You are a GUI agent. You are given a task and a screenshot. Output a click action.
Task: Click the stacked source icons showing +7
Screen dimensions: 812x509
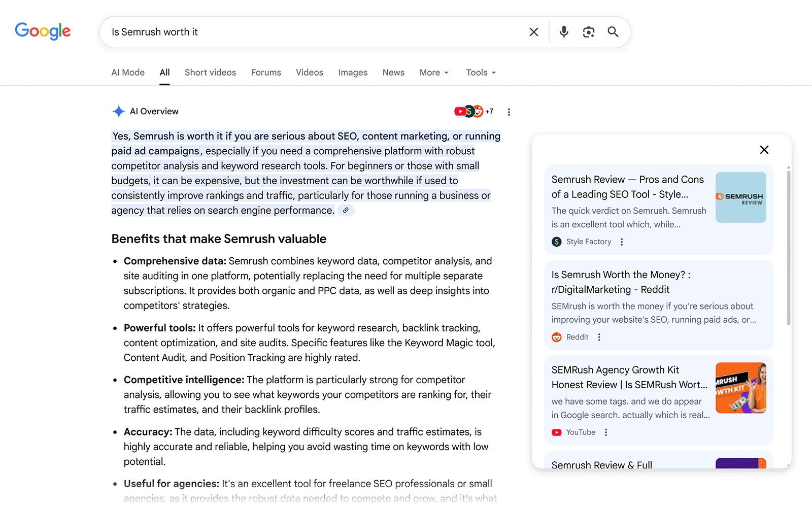472,111
